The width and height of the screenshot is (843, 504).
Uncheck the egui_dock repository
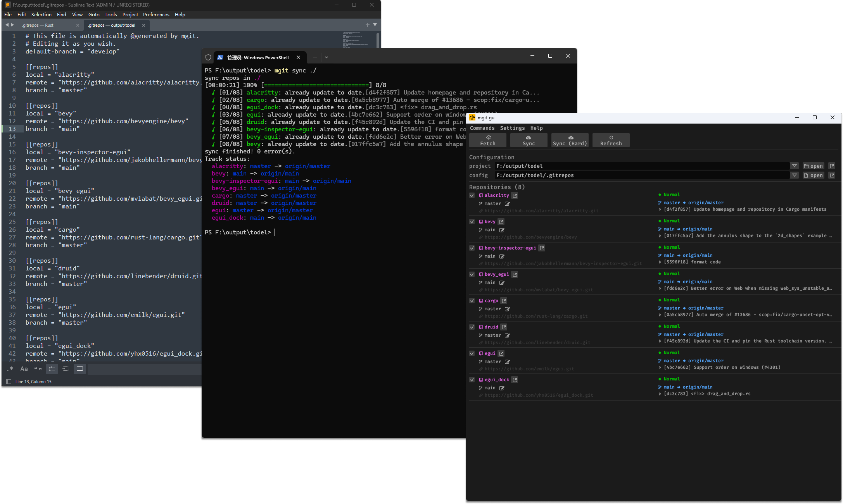(472, 380)
